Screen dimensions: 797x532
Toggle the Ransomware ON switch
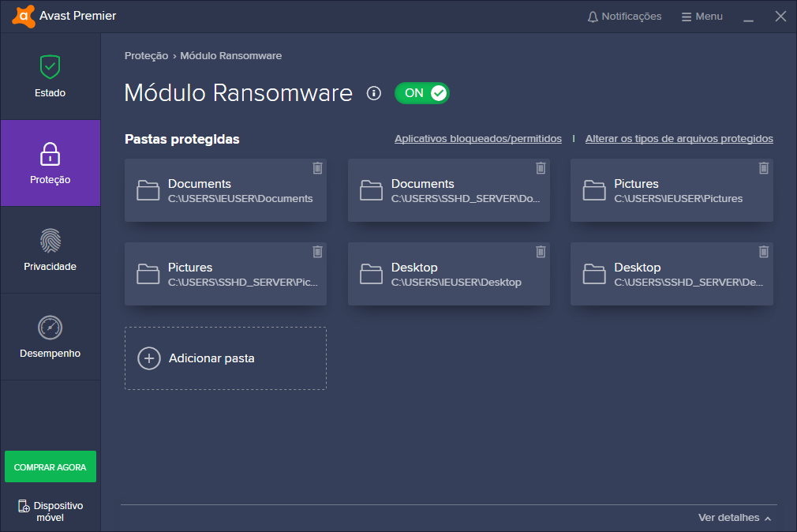point(422,93)
